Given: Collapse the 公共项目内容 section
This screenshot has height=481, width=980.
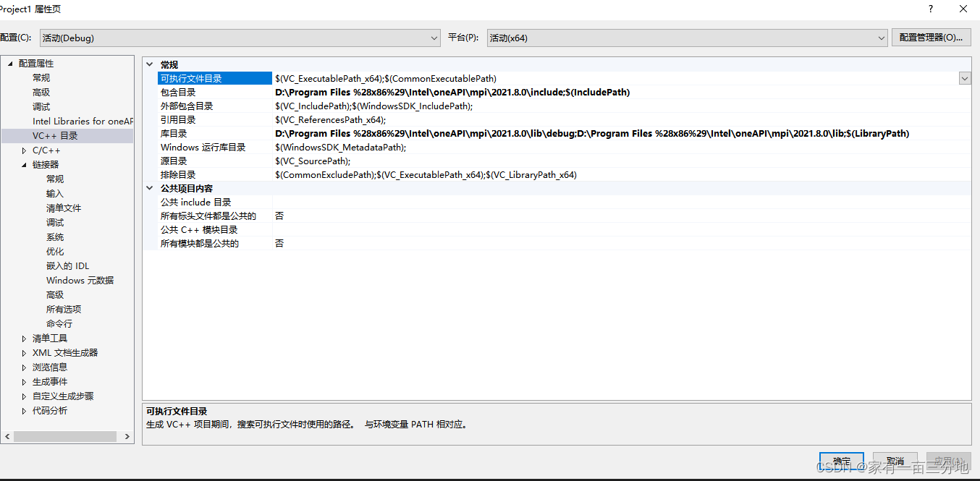Looking at the screenshot, I should pyautogui.click(x=149, y=187).
